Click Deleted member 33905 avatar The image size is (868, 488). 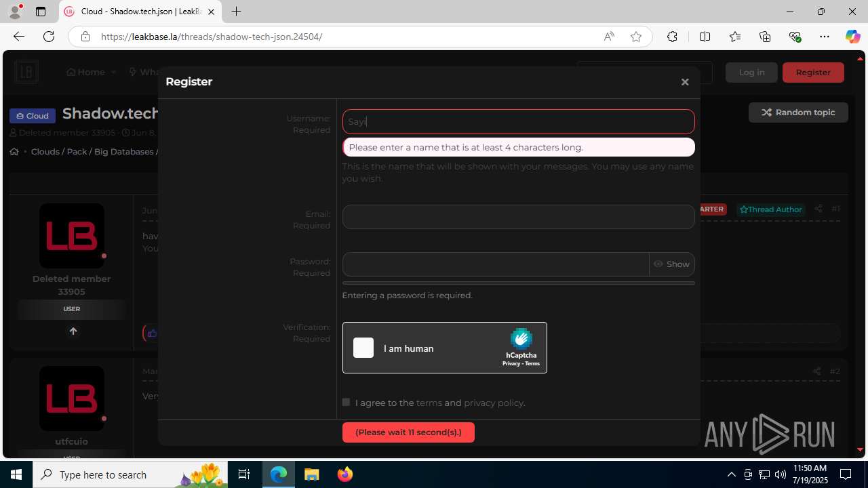[72, 236]
